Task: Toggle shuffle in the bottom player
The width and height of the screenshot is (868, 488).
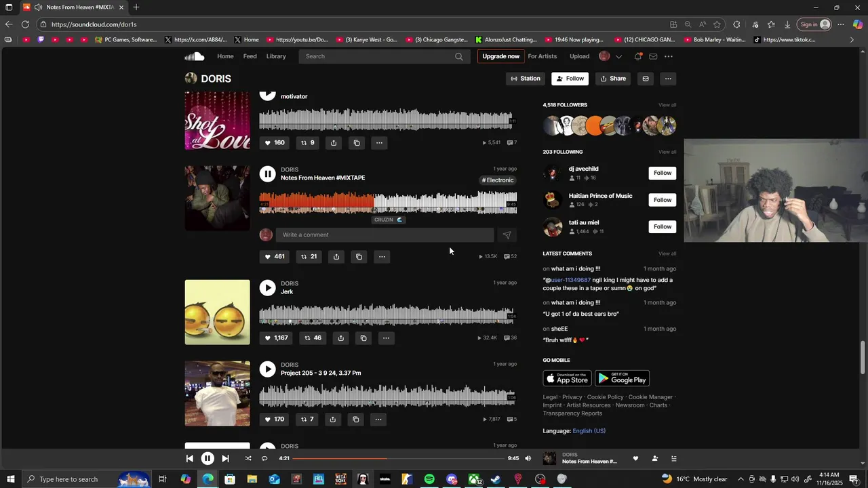Action: pyautogui.click(x=248, y=458)
